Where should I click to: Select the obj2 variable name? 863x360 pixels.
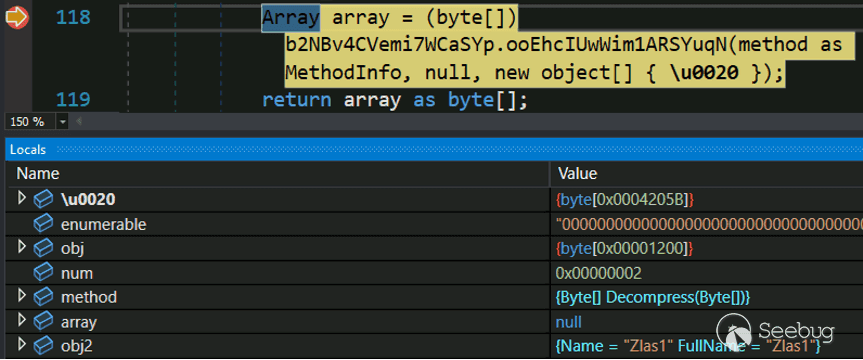pyautogui.click(x=77, y=346)
